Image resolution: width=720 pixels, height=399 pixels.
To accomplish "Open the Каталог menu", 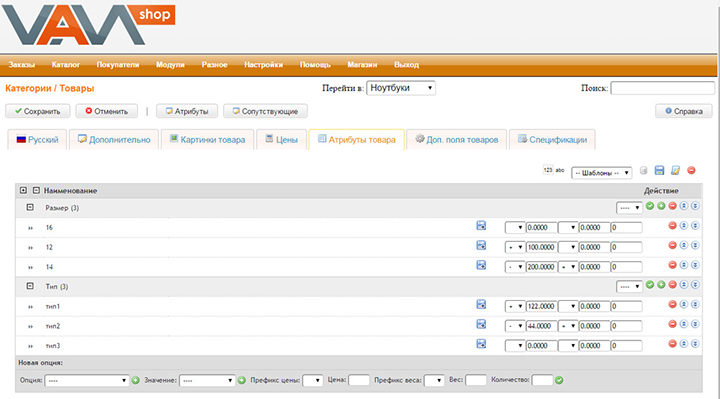I will [x=66, y=65].
